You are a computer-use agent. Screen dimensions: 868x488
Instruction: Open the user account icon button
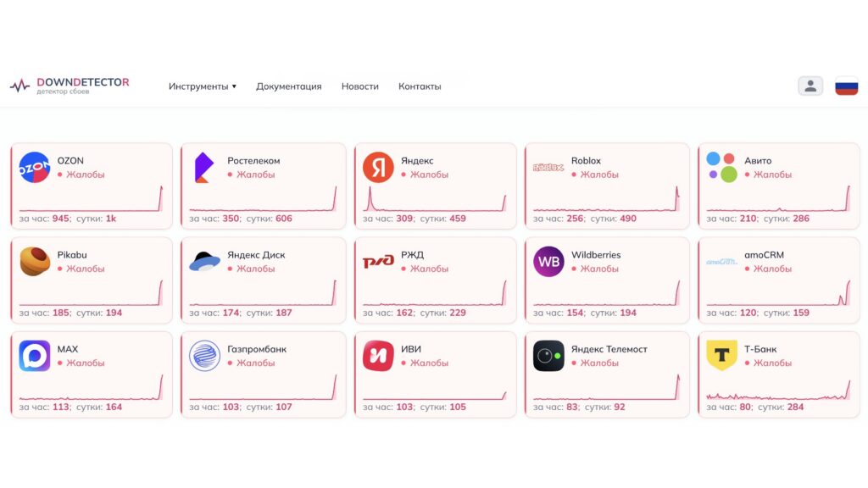[x=810, y=86]
